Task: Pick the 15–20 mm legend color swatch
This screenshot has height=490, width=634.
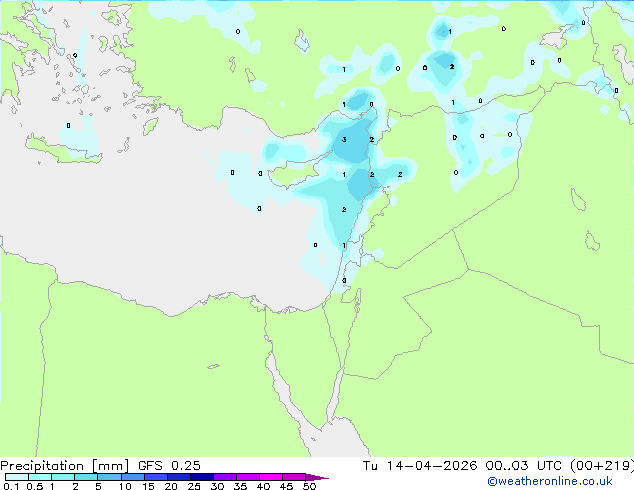Action: [x=156, y=477]
